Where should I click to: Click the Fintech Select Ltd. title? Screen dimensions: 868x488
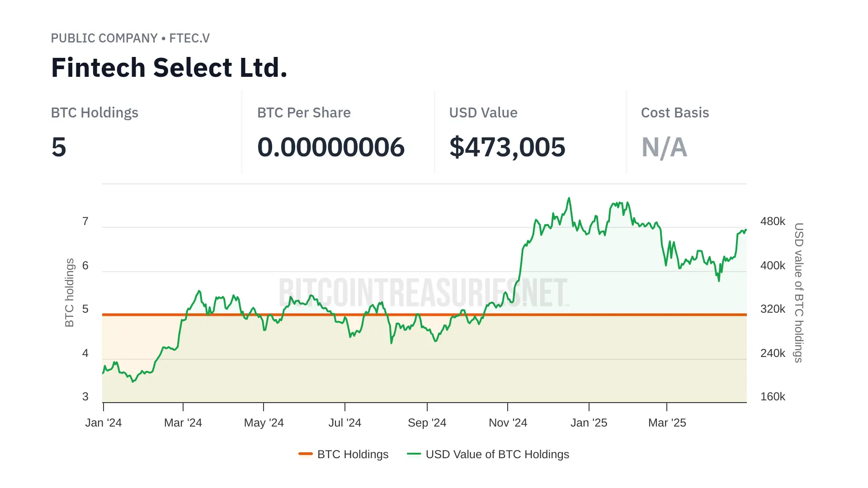pyautogui.click(x=169, y=68)
